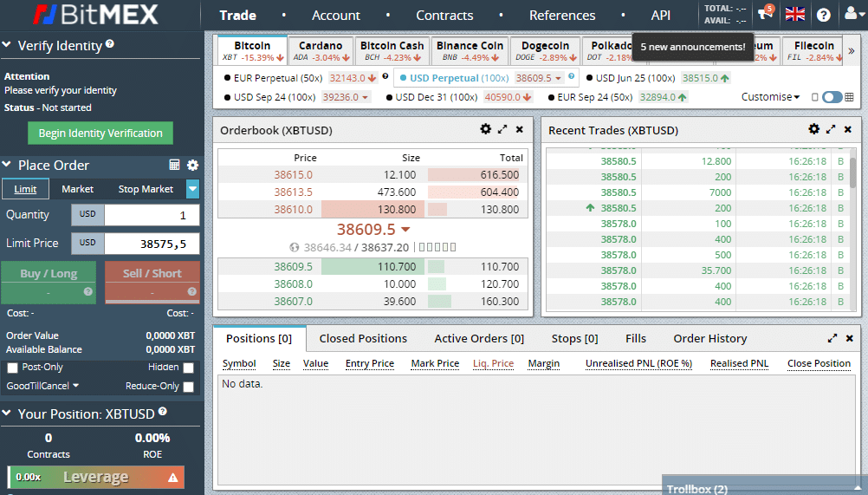Open the Closed Positions tab
This screenshot has height=495, width=868.
coord(363,338)
